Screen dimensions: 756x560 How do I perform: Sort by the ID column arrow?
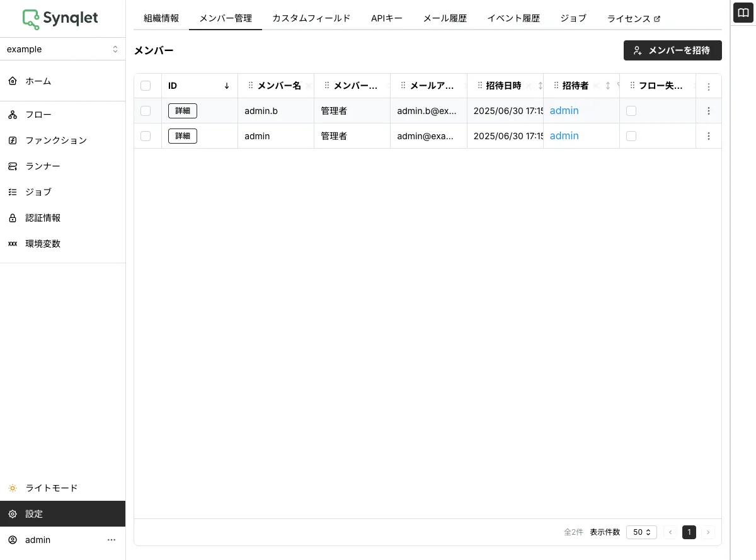click(227, 86)
